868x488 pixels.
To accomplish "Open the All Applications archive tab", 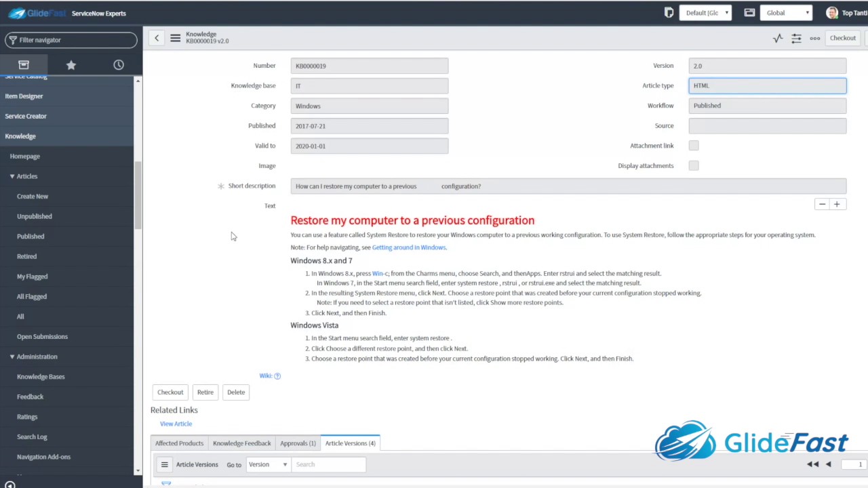I will [24, 65].
